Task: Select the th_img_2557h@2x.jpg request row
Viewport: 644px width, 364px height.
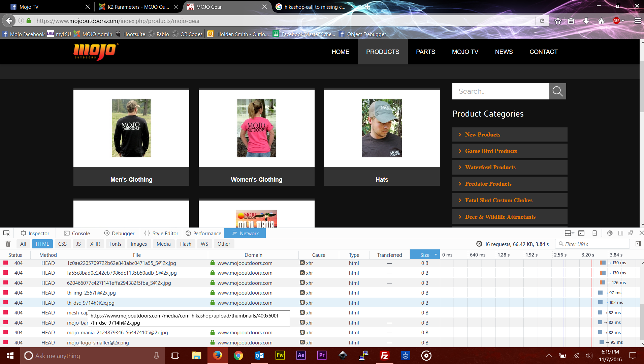Action: coord(320,293)
